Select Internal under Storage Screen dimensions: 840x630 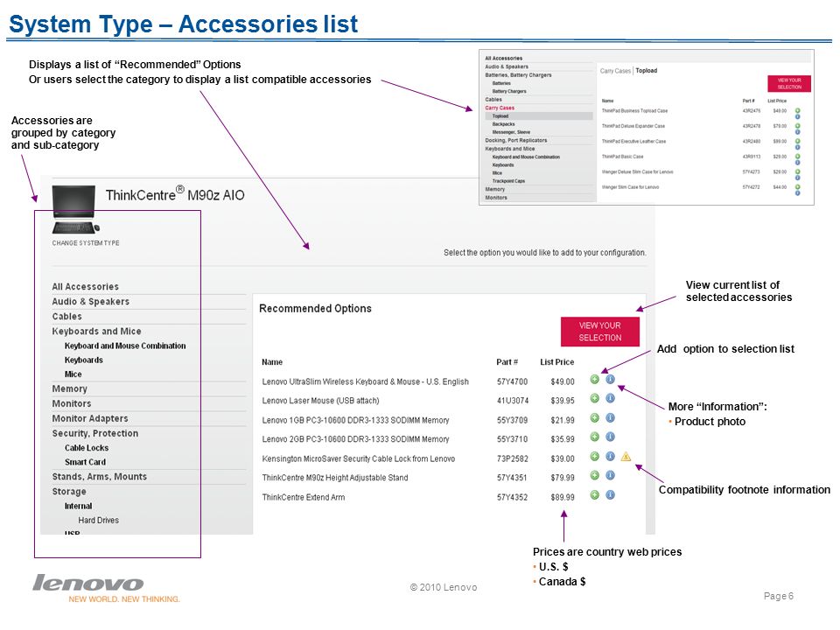click(x=78, y=506)
